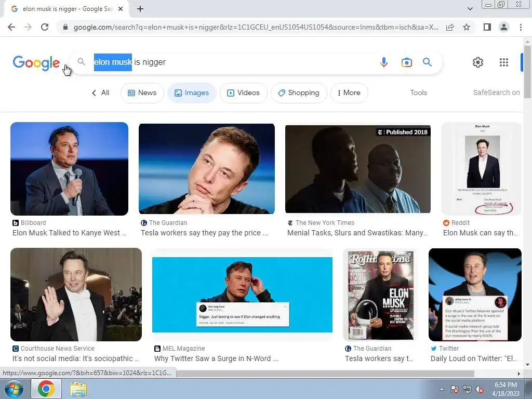This screenshot has height=399, width=532.
Task: Open the SafeSearch on setting
Action: pos(496,92)
